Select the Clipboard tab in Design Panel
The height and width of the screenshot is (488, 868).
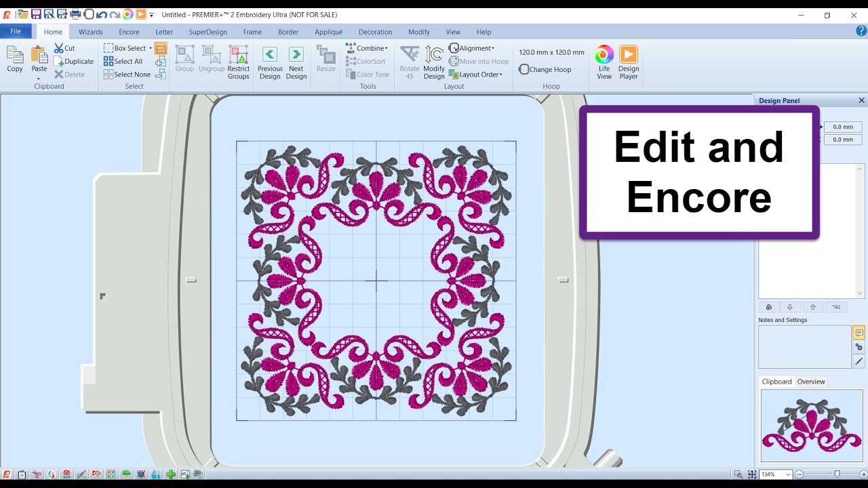tap(777, 382)
